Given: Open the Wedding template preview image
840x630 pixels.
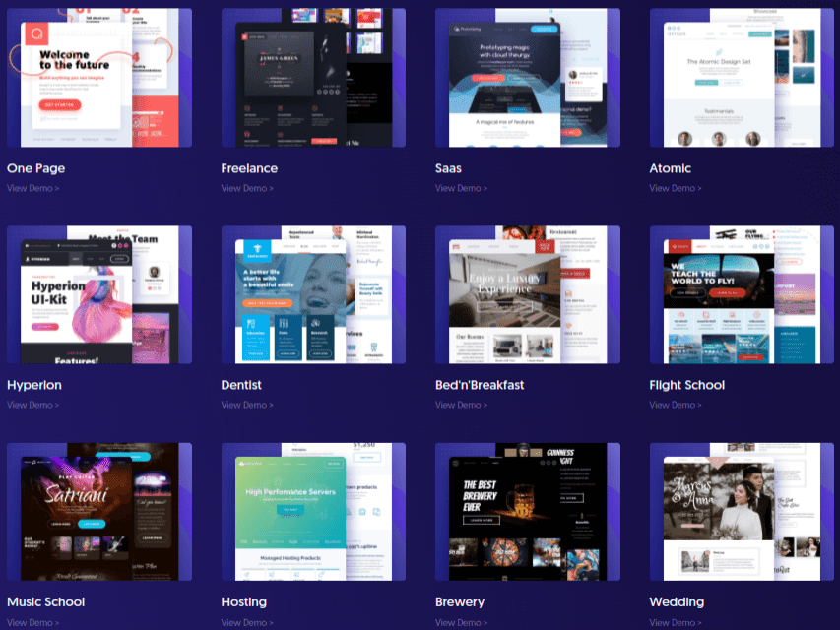Looking at the screenshot, I should pos(741,511).
